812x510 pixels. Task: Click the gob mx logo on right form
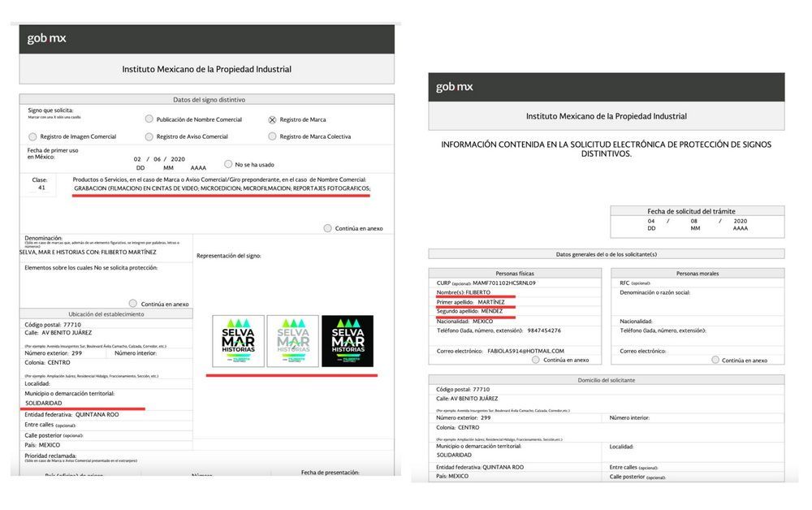point(454,86)
